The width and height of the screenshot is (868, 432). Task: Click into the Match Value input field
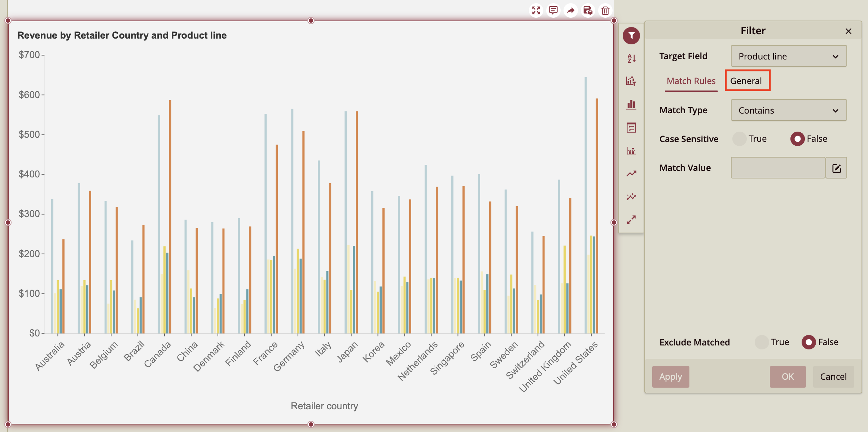[778, 168]
